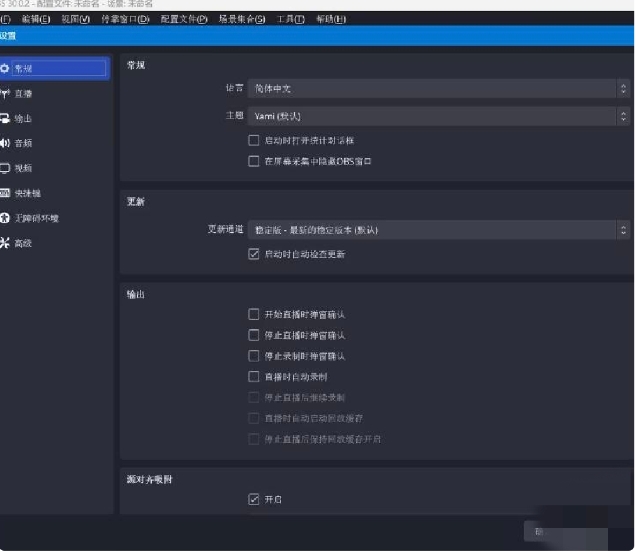The image size is (636, 553).
Task: Open the 直播 (Stream) settings icon
Action: click(x=6, y=93)
